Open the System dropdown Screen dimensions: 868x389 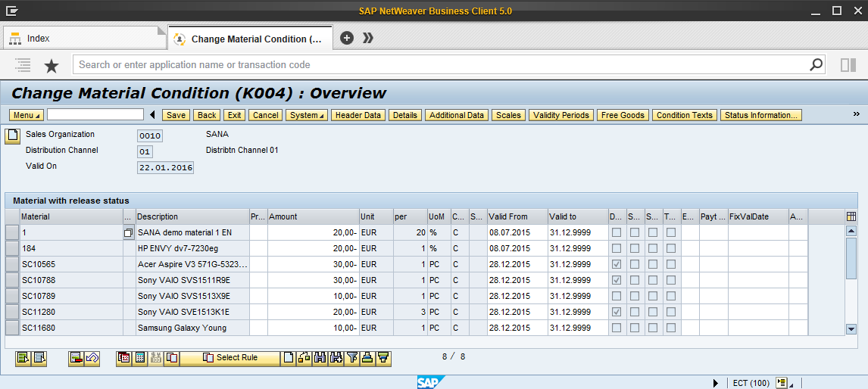[x=307, y=115]
